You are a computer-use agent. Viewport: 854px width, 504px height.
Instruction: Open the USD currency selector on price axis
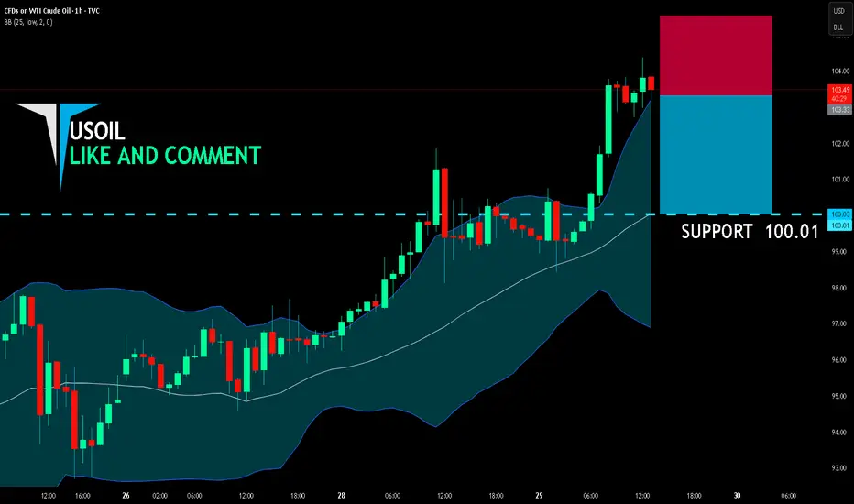point(838,11)
